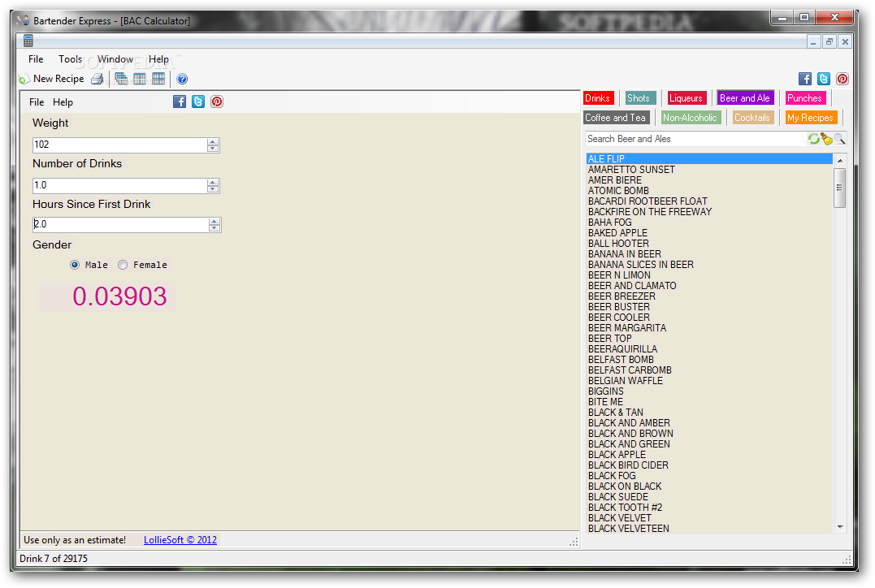Click the green refresh icon in search box

[814, 139]
